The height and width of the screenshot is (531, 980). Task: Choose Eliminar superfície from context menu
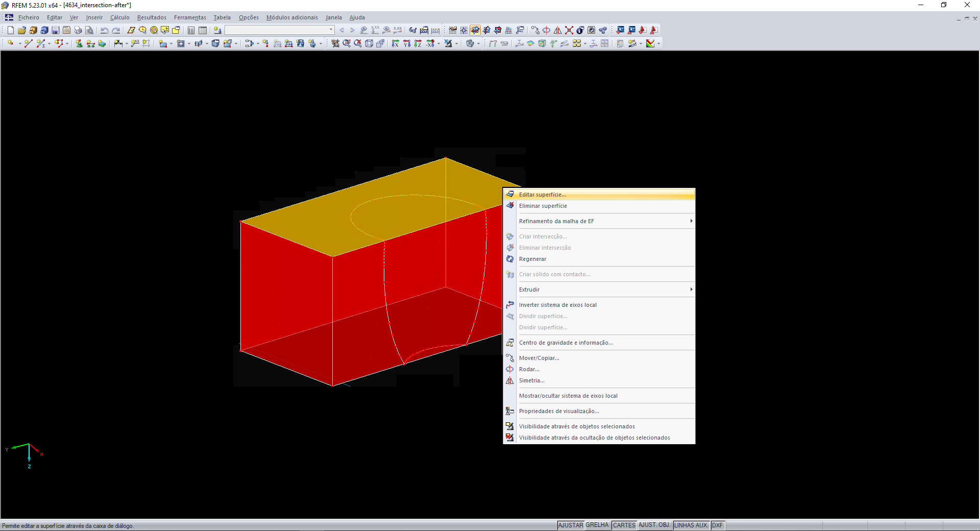pos(599,206)
